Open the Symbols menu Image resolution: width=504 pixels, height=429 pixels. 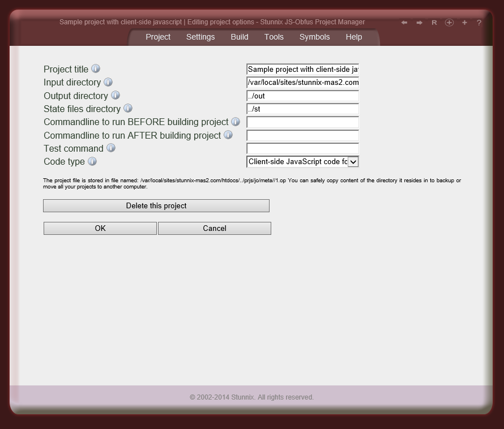(x=314, y=37)
